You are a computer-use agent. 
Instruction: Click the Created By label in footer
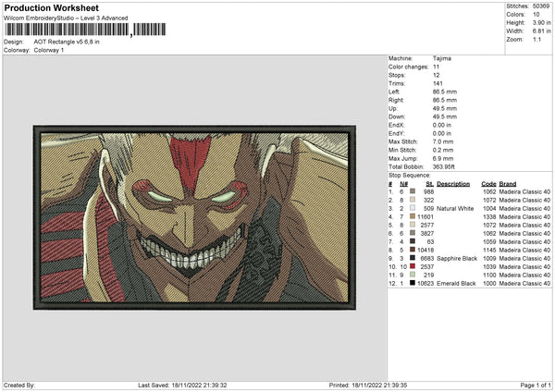[19, 386]
